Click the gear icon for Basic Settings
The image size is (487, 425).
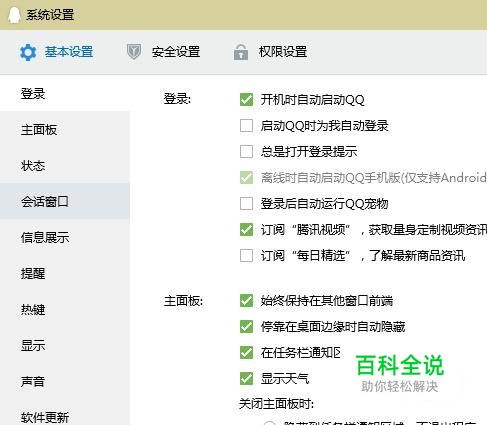coord(28,52)
